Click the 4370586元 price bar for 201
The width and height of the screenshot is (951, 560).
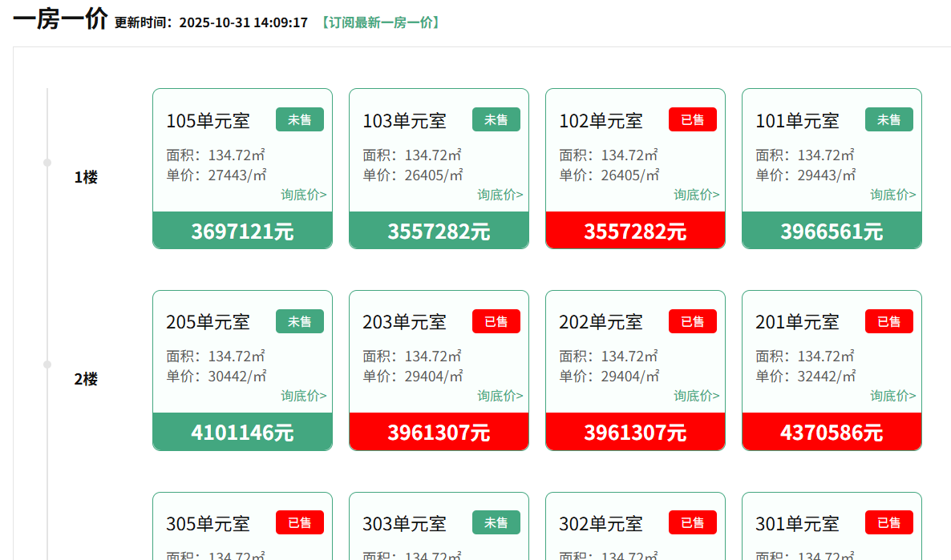coord(832,433)
